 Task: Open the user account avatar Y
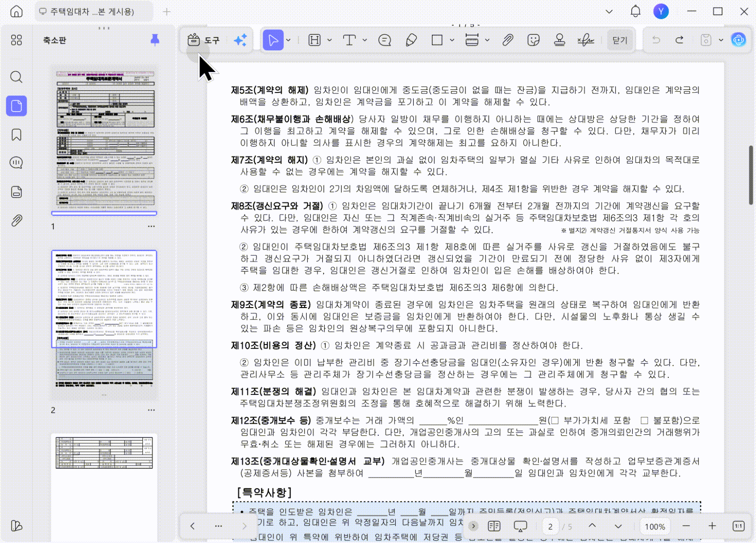pyautogui.click(x=661, y=12)
